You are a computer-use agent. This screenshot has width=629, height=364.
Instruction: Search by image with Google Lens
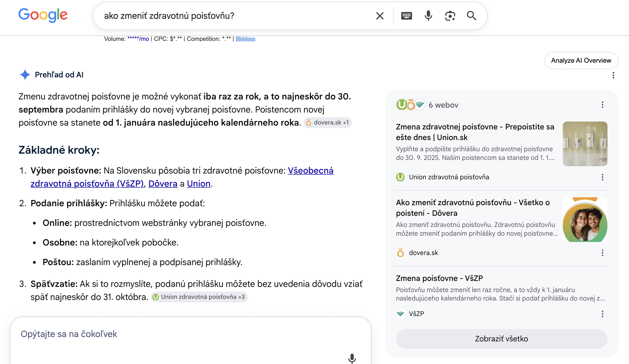(x=450, y=16)
